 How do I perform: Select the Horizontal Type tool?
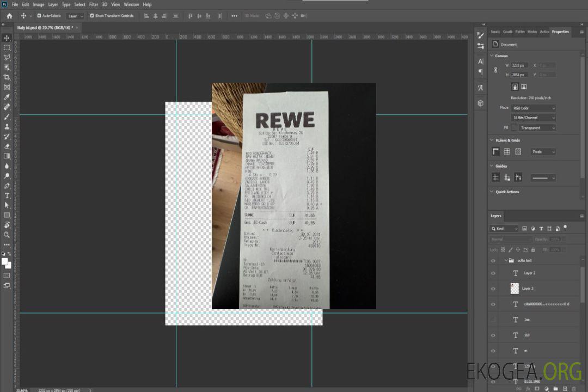point(7,195)
